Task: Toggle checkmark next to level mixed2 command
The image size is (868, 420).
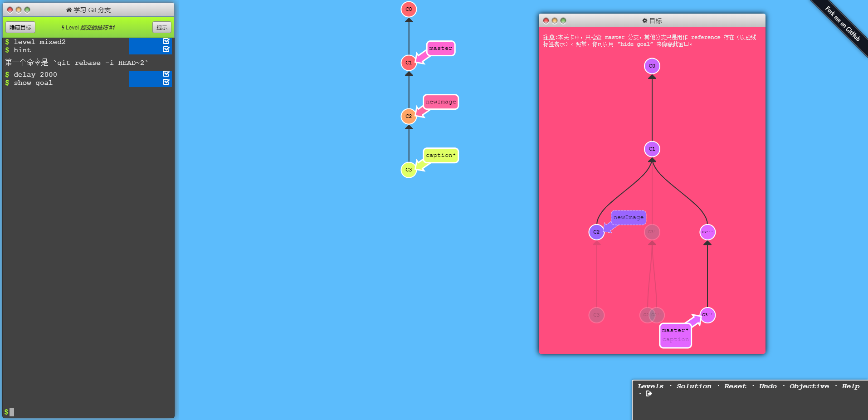Action: click(166, 41)
